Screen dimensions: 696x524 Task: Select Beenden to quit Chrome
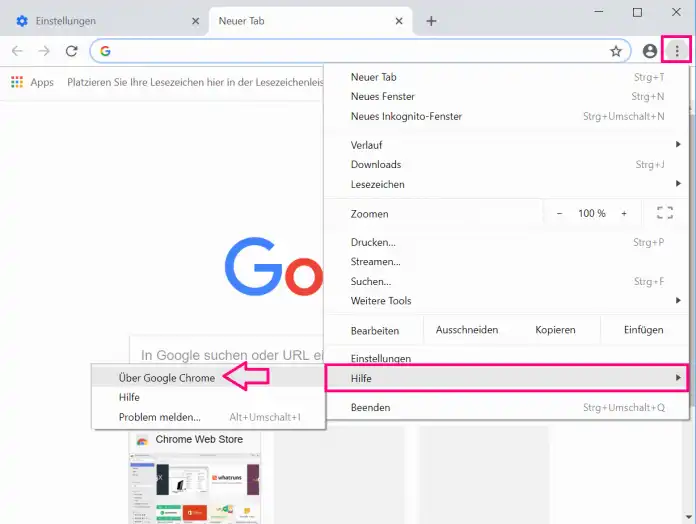[507, 407]
